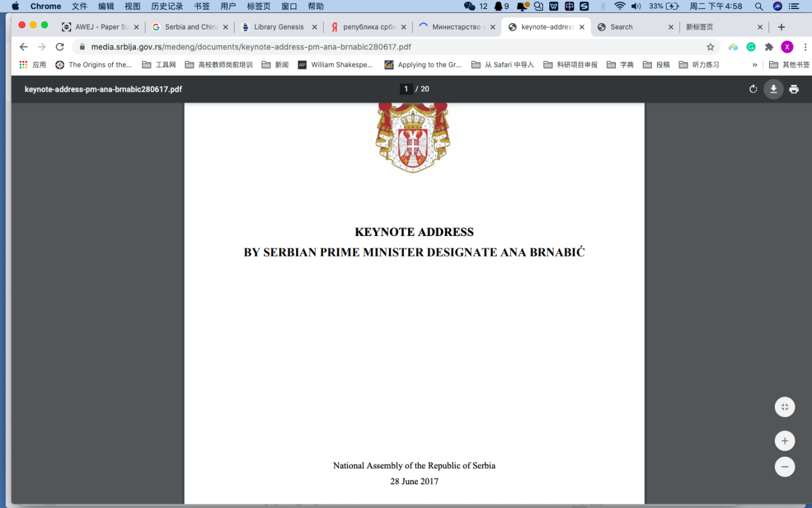This screenshot has width=812, height=508.
Task: Open the Extensions puzzle icon
Action: [769, 47]
